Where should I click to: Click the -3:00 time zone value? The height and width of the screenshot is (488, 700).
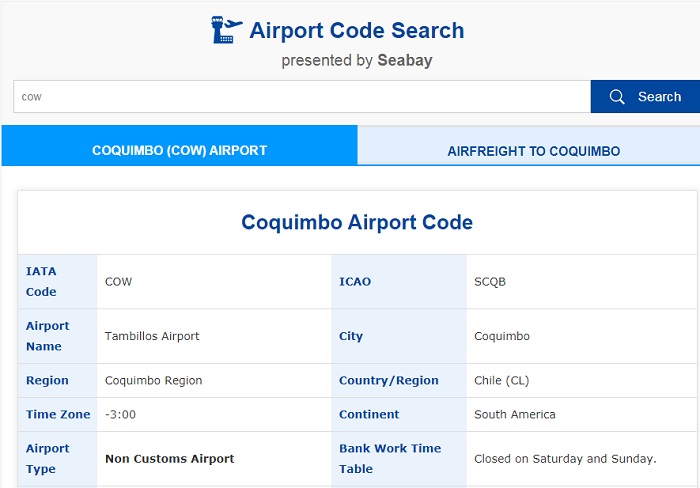click(x=120, y=414)
